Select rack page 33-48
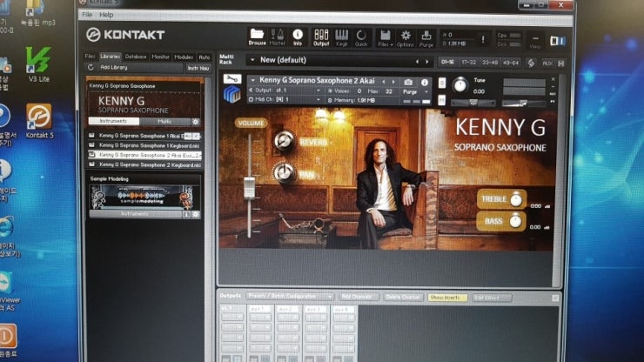 click(x=490, y=63)
